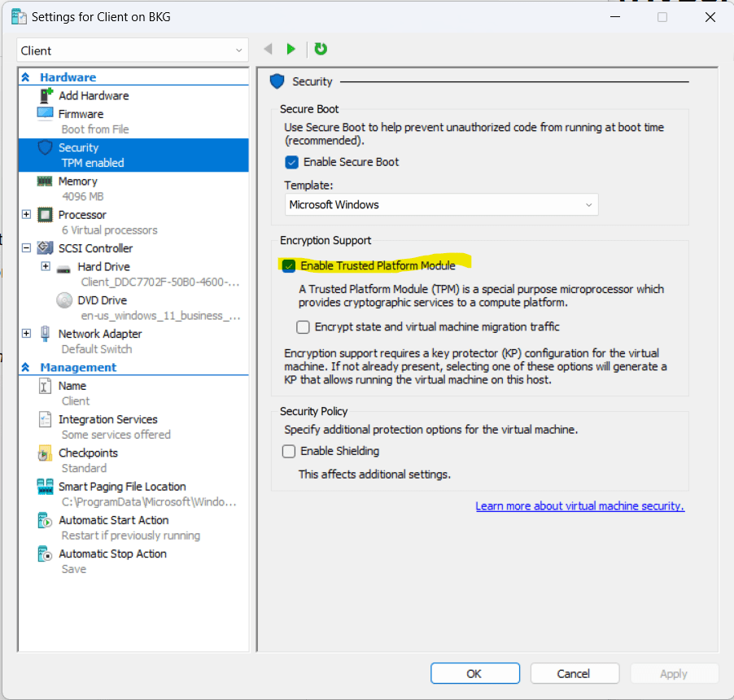
Task: Collapse the SCSI Controller node
Action: (x=26, y=248)
